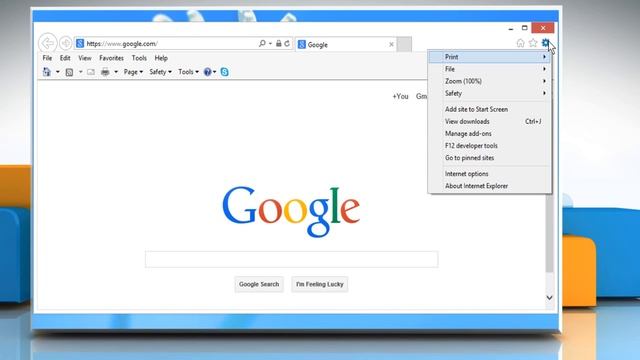Select View downloads
This screenshot has width=640, height=360.
(490, 121)
